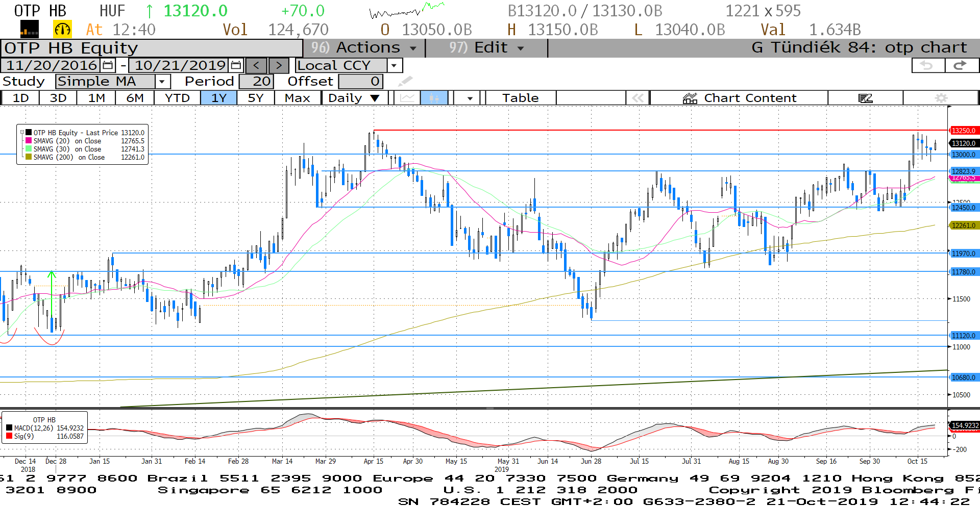
Task: Click the olive SMAVG (200) legend swatch
Action: point(29,157)
